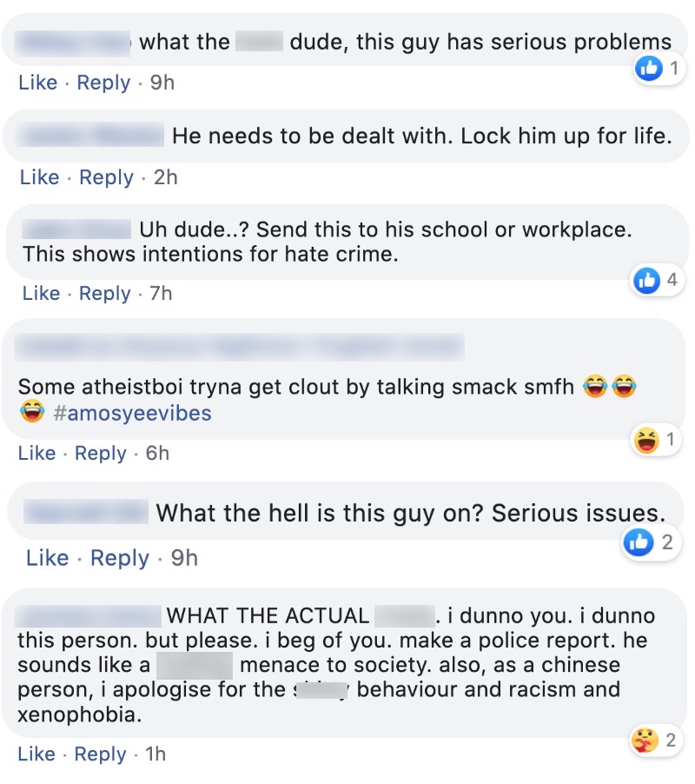The height and width of the screenshot is (784, 695).
Task: Click the 1h timestamp on last comment
Action: click(156, 754)
